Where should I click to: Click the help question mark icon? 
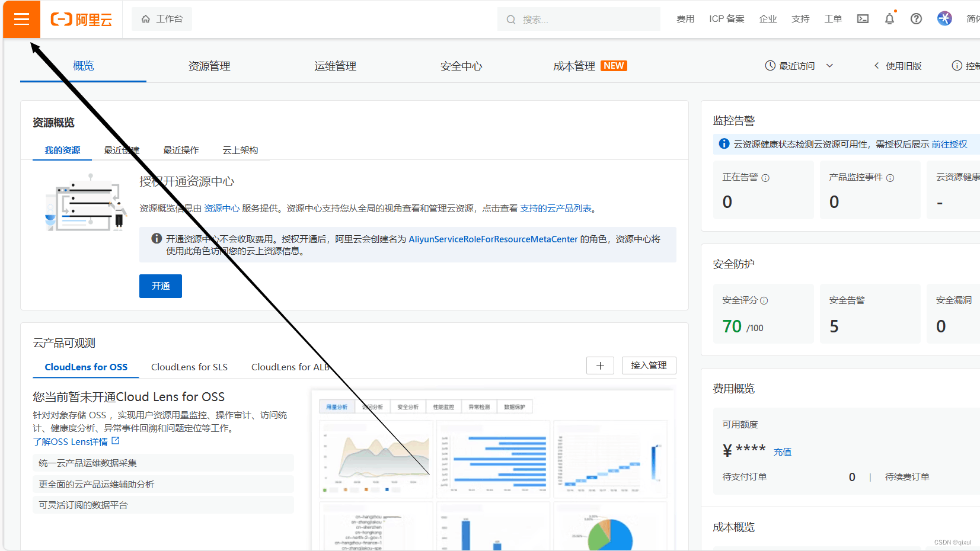(916, 19)
